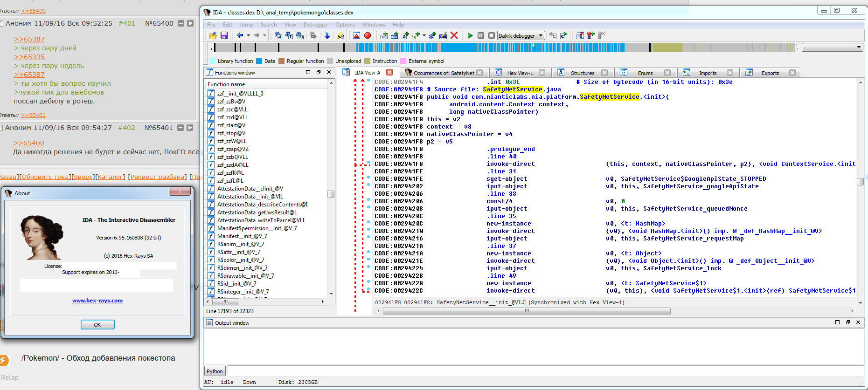The height and width of the screenshot is (390, 868).
Task: Expand the back-history arrow dropdown
Action: click(x=248, y=35)
